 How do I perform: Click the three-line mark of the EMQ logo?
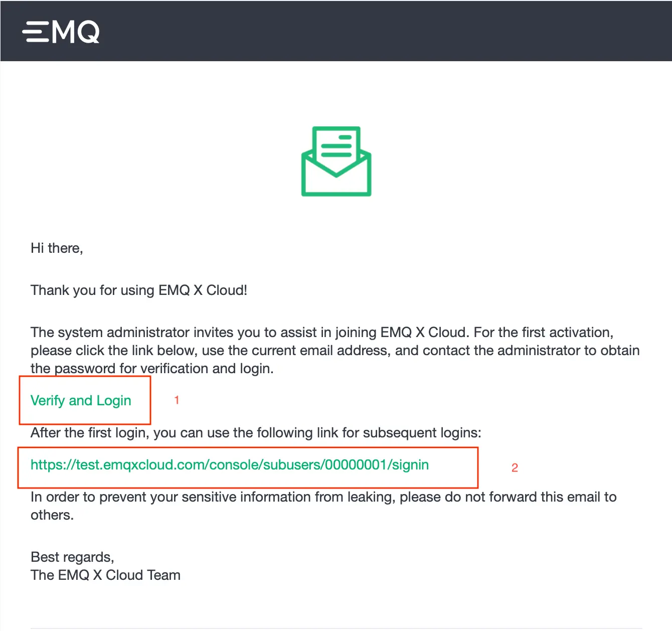tap(35, 32)
